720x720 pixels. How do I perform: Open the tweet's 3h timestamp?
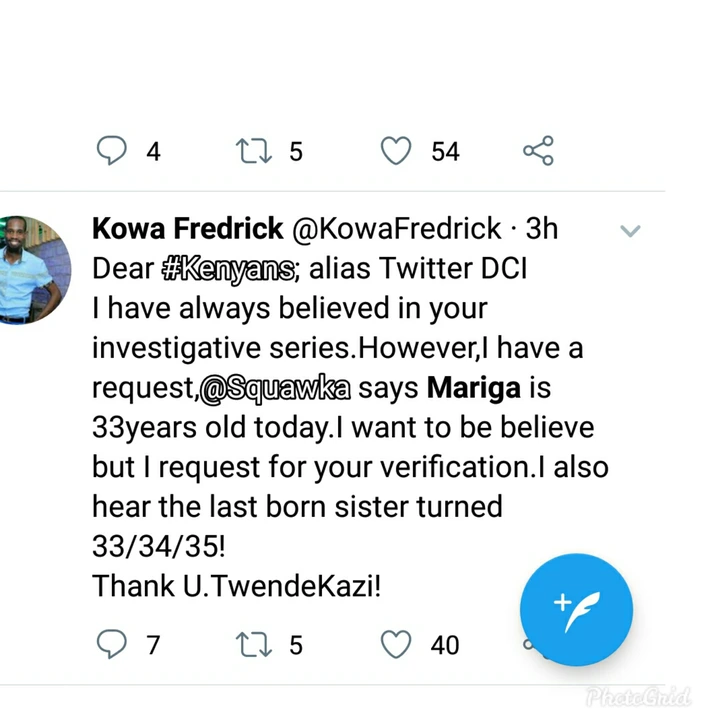coord(541,229)
